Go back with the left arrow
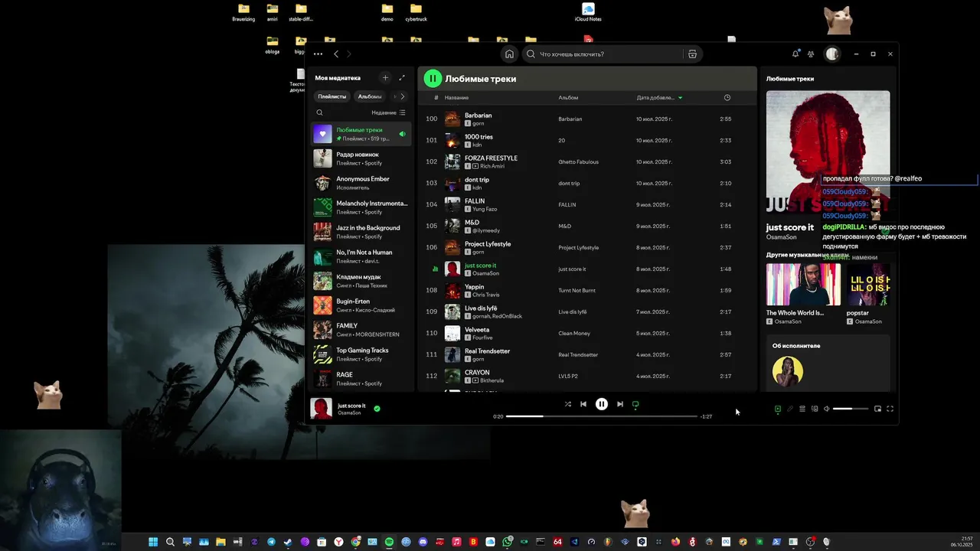 pyautogui.click(x=336, y=54)
